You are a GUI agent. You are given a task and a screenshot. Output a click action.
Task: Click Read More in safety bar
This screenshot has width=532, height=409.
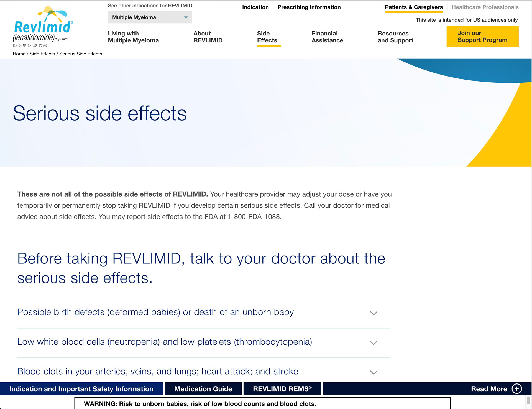click(x=489, y=389)
